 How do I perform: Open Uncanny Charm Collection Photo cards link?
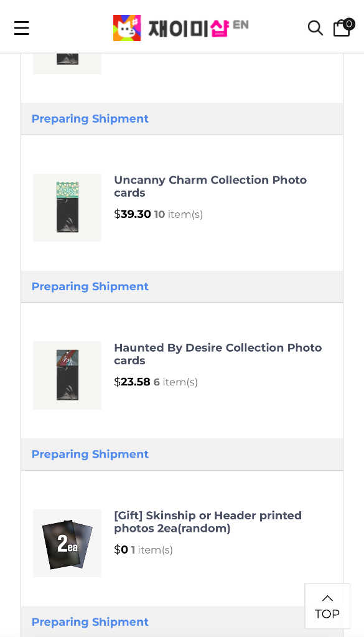coord(210,186)
